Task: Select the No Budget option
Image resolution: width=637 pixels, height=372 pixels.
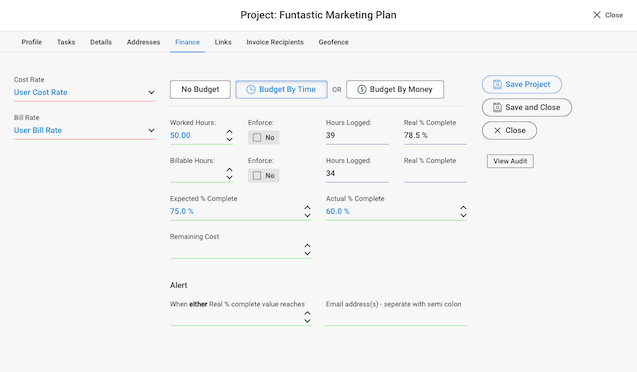Action: (x=200, y=89)
